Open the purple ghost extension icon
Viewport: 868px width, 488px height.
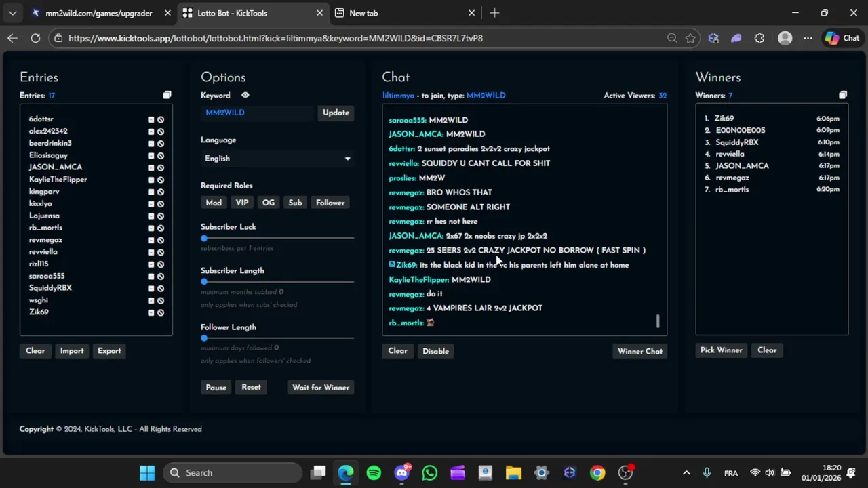click(736, 39)
